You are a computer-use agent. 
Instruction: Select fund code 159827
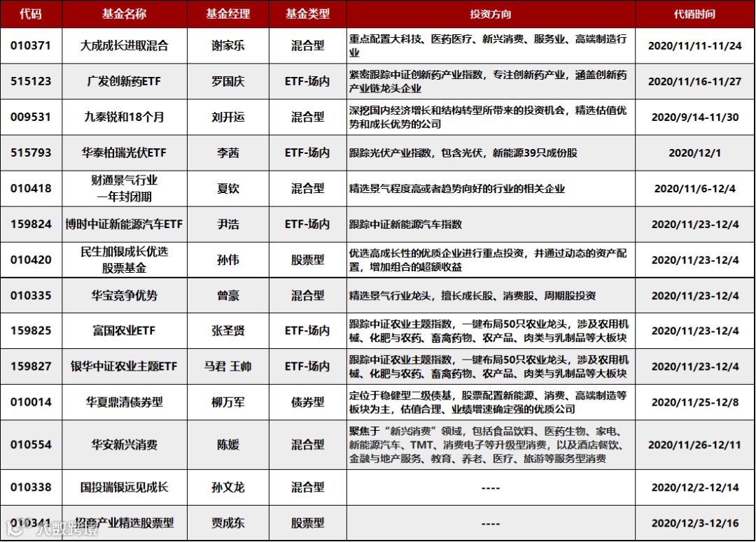coord(31,366)
